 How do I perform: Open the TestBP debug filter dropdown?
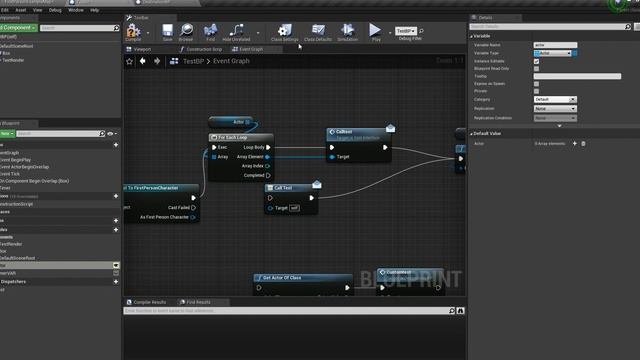tap(406, 31)
